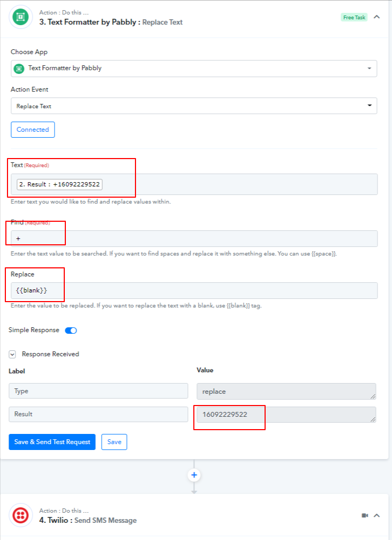Viewport: 392px width, 540px height.
Task: Open the Action Event dropdown
Action: tap(194, 106)
